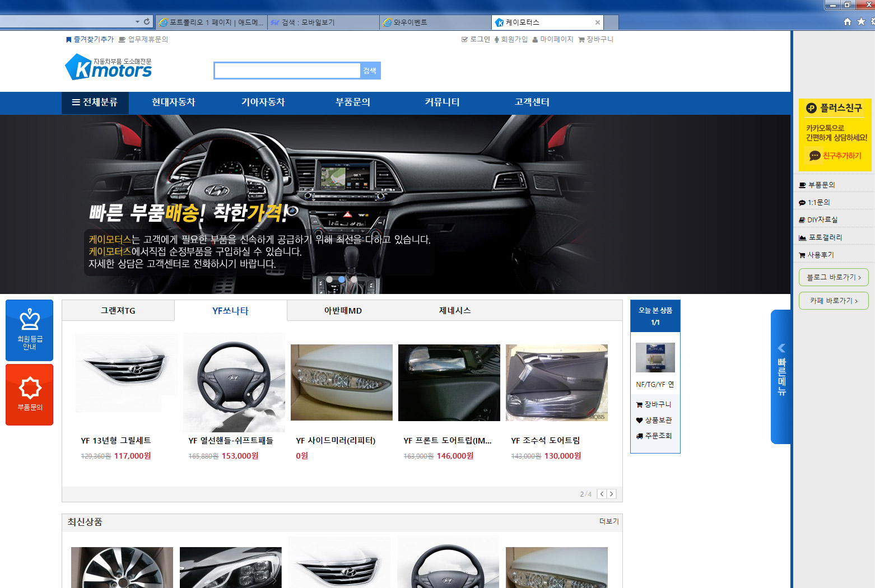Open YF 프론트 도어트립 product image
Image resolution: width=875 pixels, height=588 pixels.
449,382
